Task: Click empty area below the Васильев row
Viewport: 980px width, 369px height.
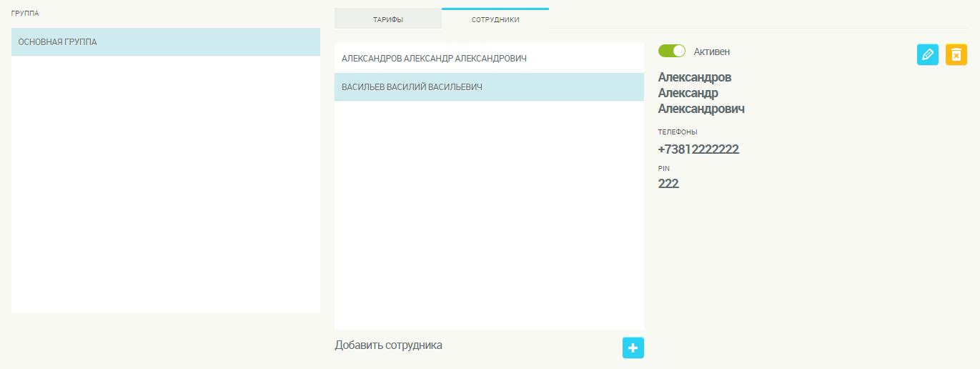Action: [x=489, y=215]
